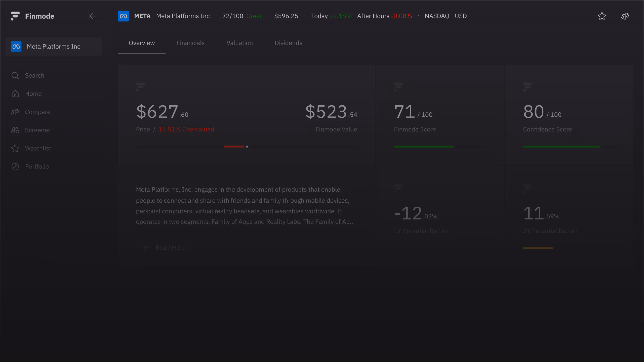Click the $523.54 Finmode Value figure

[331, 112]
